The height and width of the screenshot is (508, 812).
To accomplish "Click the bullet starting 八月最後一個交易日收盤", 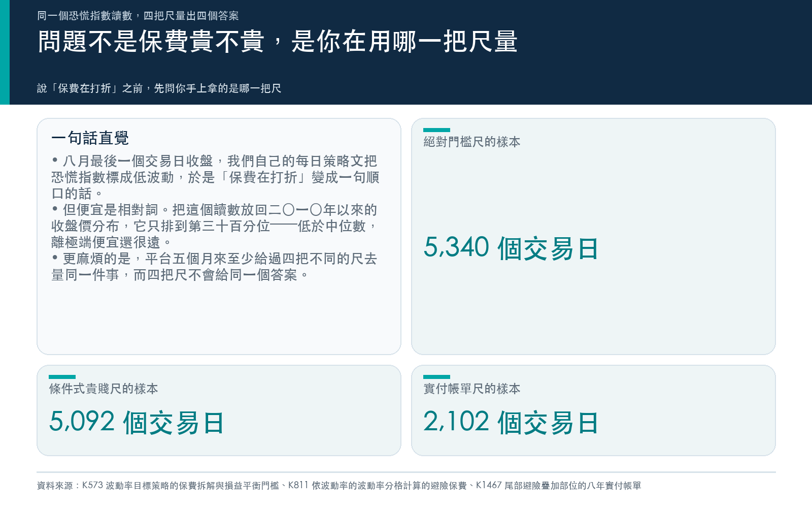I will pos(215,177).
